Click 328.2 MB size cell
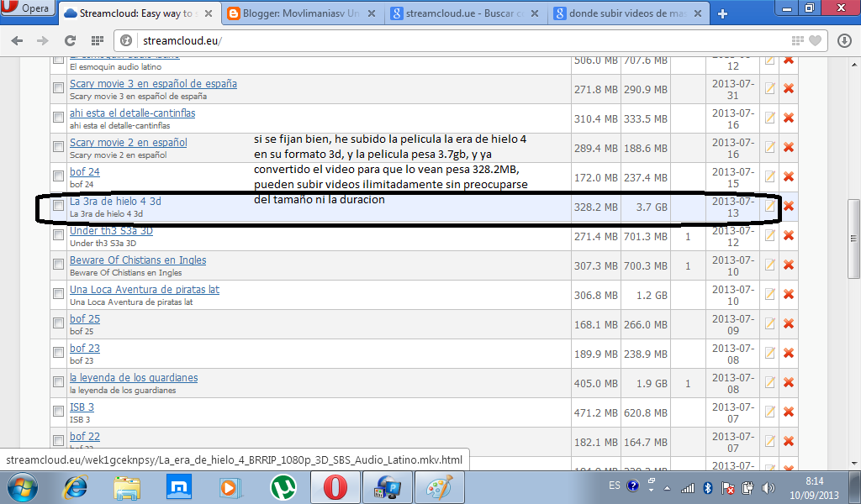Viewport: 861px width, 504px height. coord(596,207)
